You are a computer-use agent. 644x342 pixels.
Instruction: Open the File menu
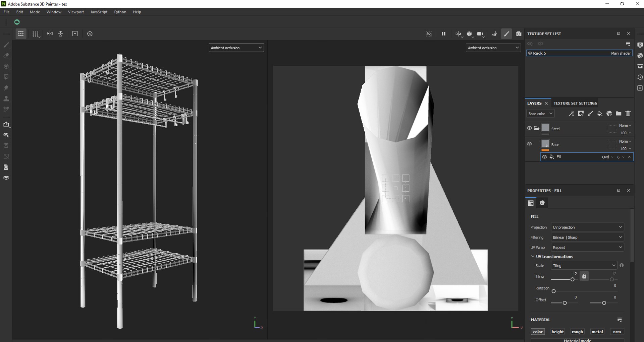tap(6, 12)
